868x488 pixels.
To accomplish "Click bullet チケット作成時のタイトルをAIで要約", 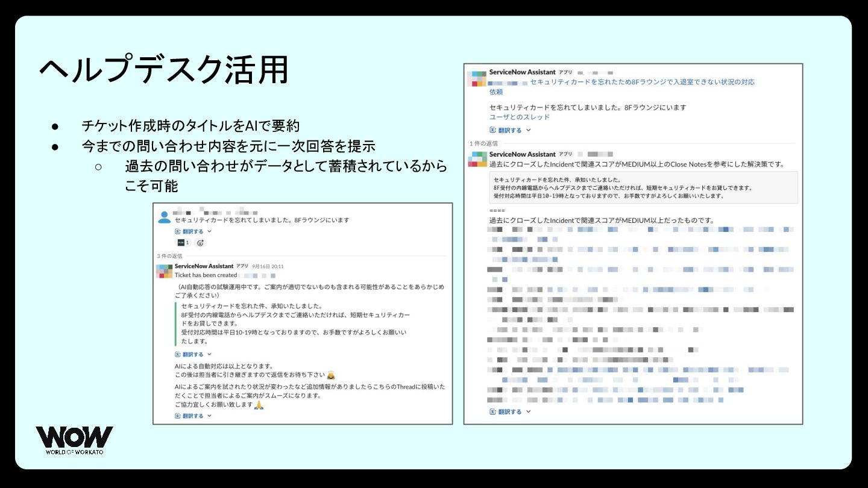I will coord(190,127).
